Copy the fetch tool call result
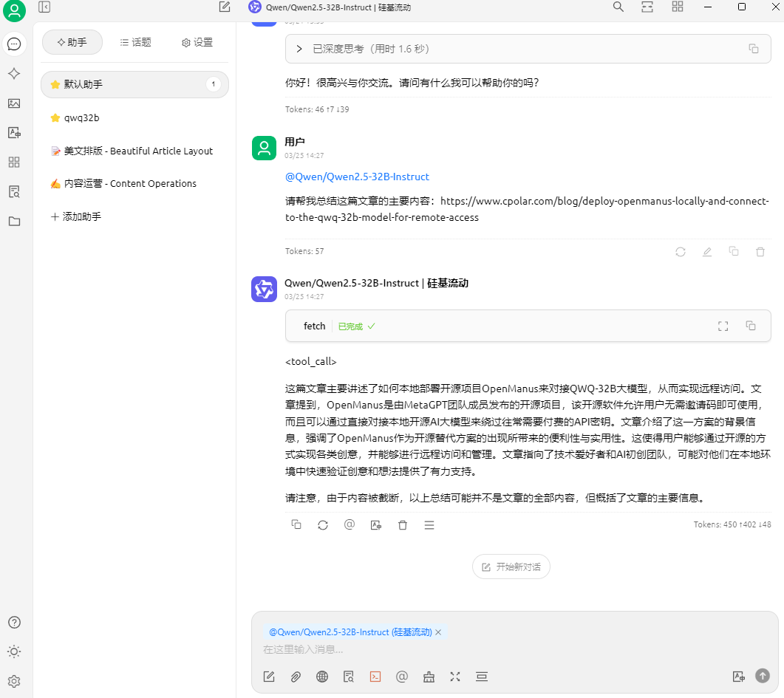Viewport: 784px width, 698px height. 751,326
